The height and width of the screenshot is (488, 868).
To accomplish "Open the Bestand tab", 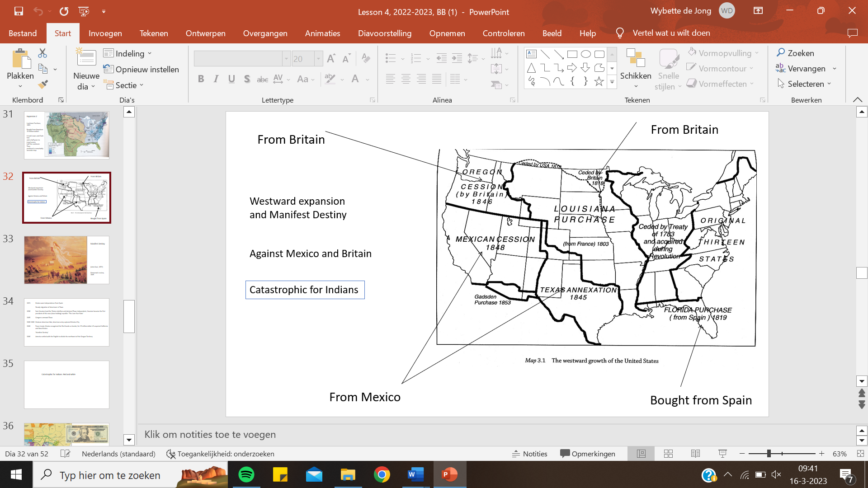I will pyautogui.click(x=23, y=33).
